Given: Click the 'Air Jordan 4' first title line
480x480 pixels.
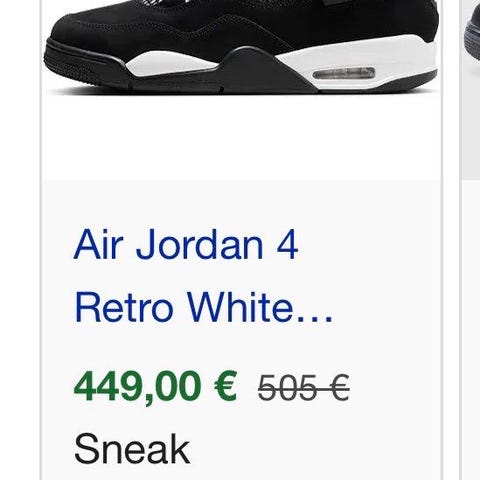Looking at the screenshot, I should pyautogui.click(x=186, y=244).
